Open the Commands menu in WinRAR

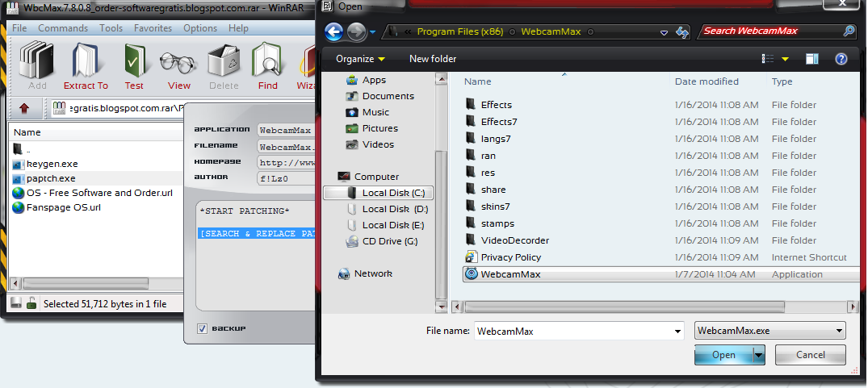(63, 28)
